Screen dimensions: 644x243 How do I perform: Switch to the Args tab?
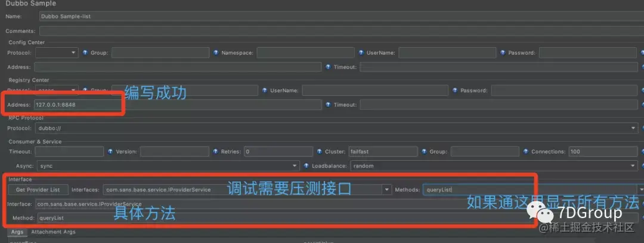pos(17,232)
